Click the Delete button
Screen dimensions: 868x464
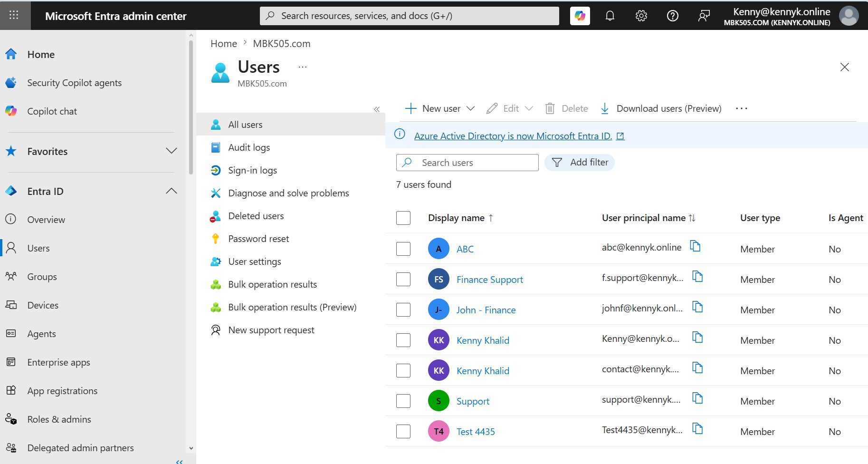pyautogui.click(x=566, y=108)
